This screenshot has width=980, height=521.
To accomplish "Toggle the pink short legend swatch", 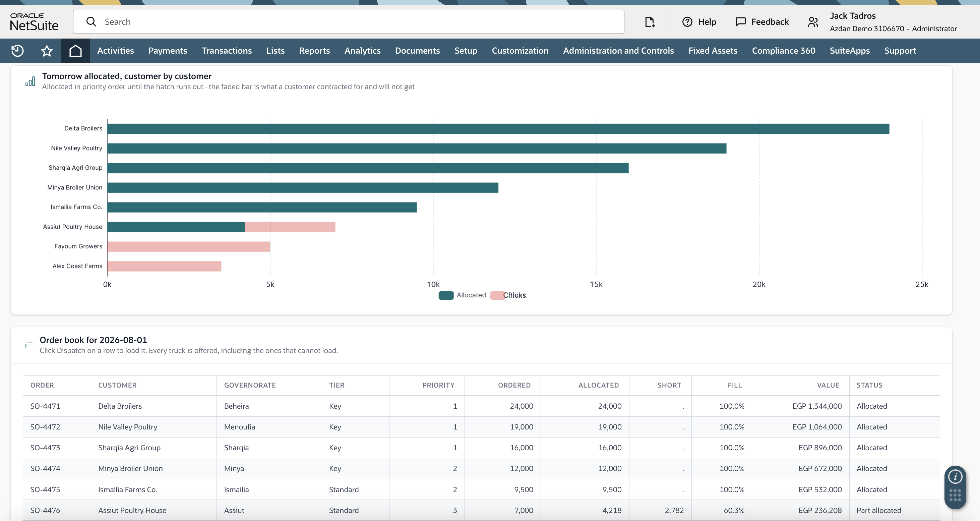I will [497, 295].
